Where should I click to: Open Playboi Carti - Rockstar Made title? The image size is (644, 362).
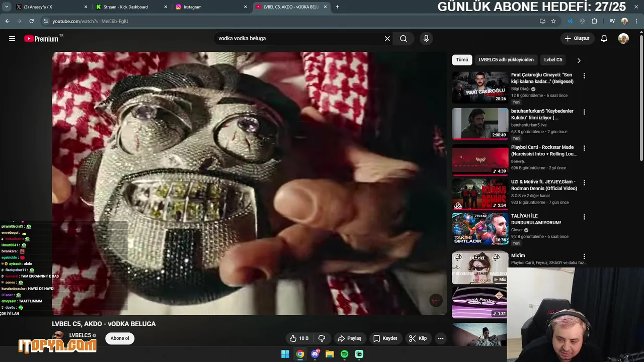pos(544,151)
